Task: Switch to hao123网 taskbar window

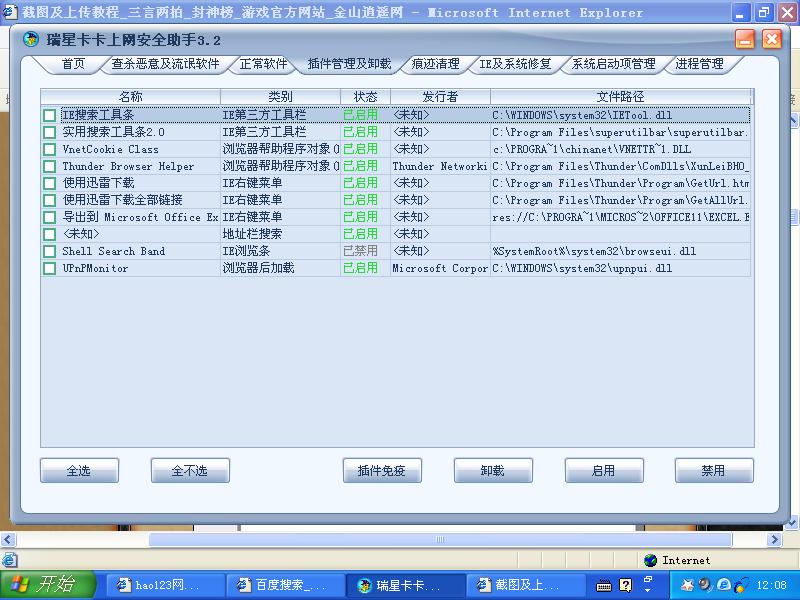Action: tap(165, 585)
